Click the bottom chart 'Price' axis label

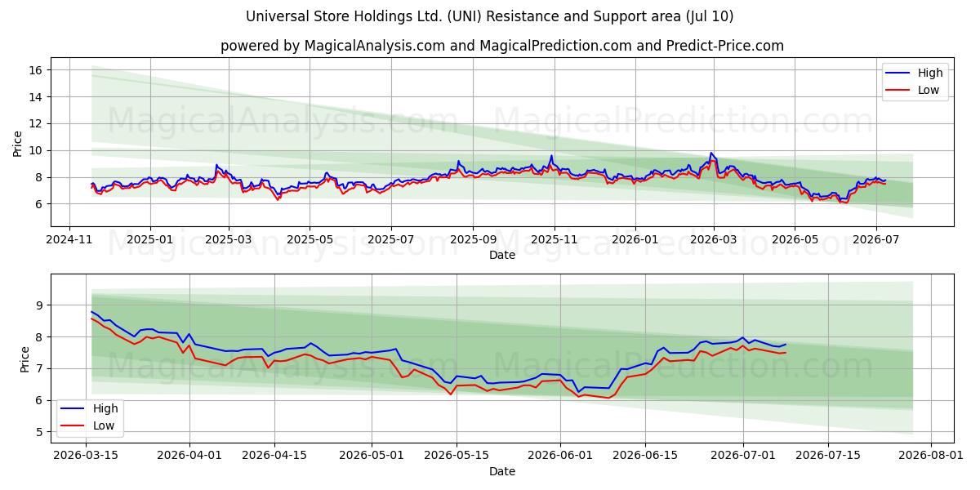(x=24, y=359)
